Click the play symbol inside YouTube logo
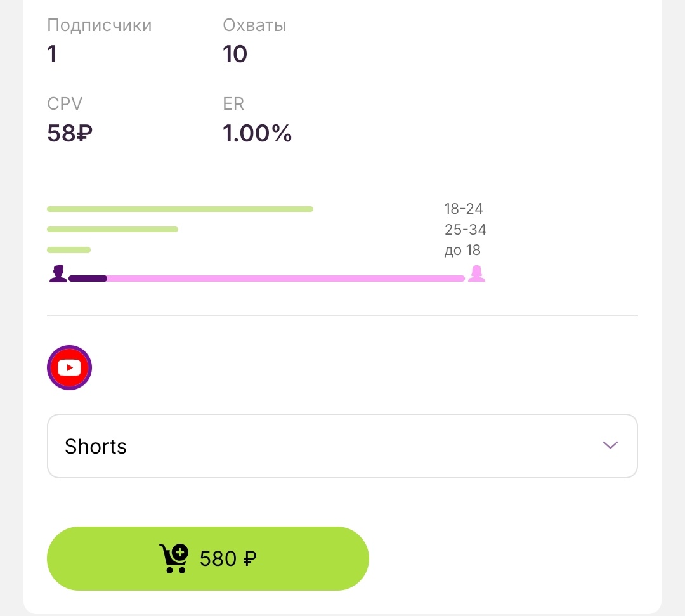The width and height of the screenshot is (685, 616). point(70,367)
